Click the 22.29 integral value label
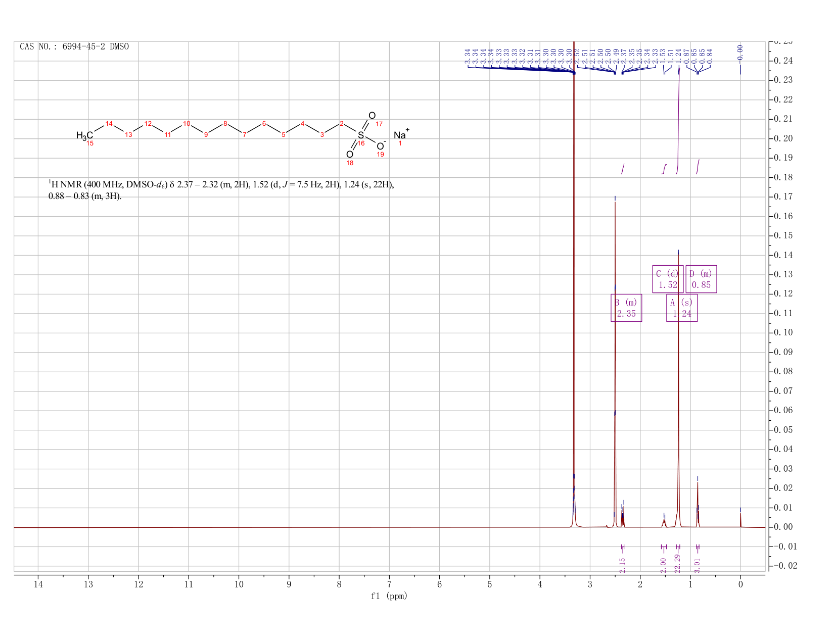The height and width of the screenshot is (644, 834). coord(678,563)
